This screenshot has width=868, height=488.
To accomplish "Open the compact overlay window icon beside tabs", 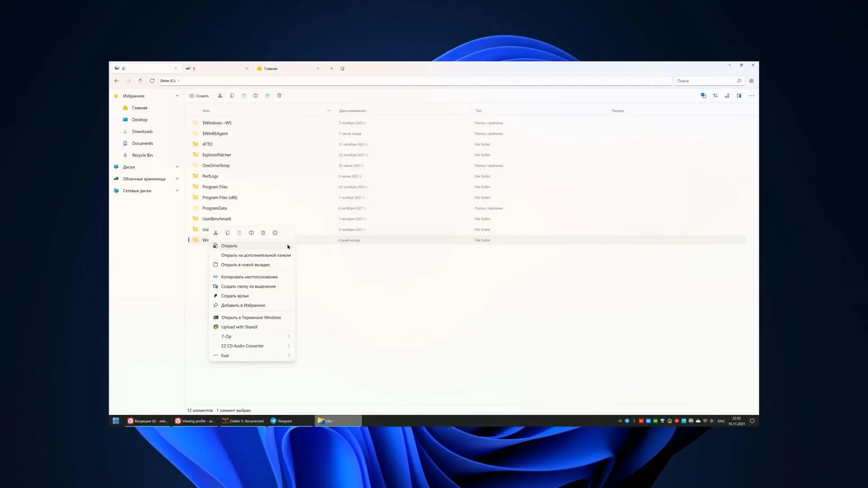I will tap(342, 69).
